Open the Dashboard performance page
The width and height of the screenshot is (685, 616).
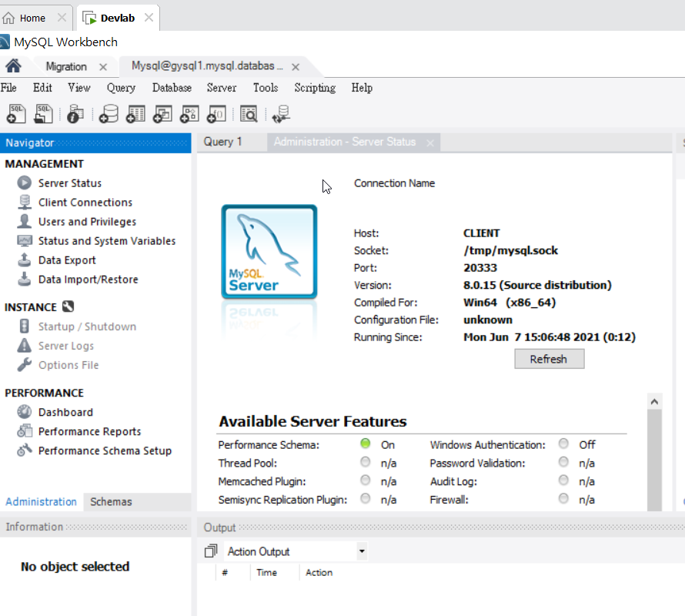coord(65,412)
